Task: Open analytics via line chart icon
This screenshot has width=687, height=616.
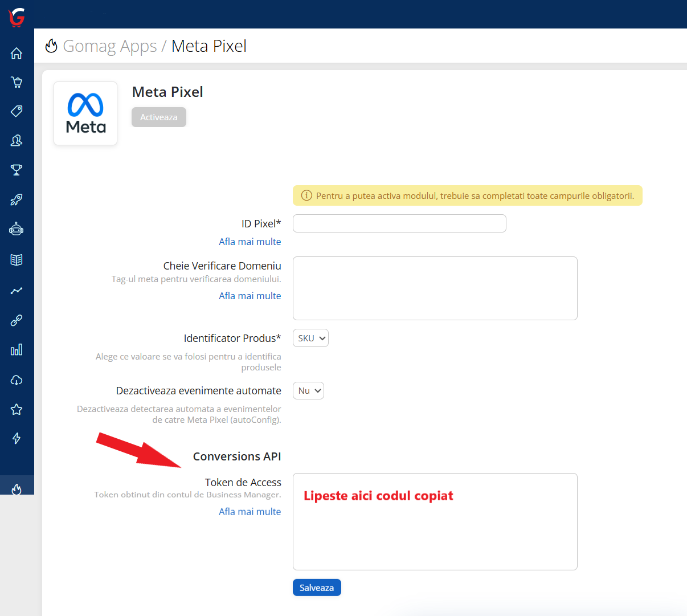Action: (17, 291)
